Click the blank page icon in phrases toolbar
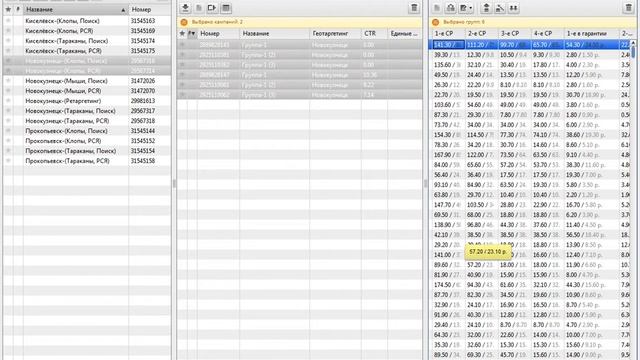 coord(437,8)
